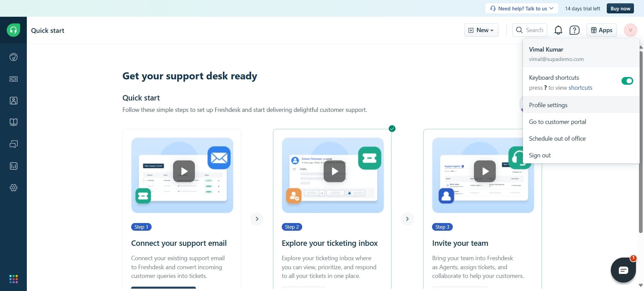Click the Step 1 video thumbnail
This screenshot has width=644, height=291.
[x=182, y=175]
